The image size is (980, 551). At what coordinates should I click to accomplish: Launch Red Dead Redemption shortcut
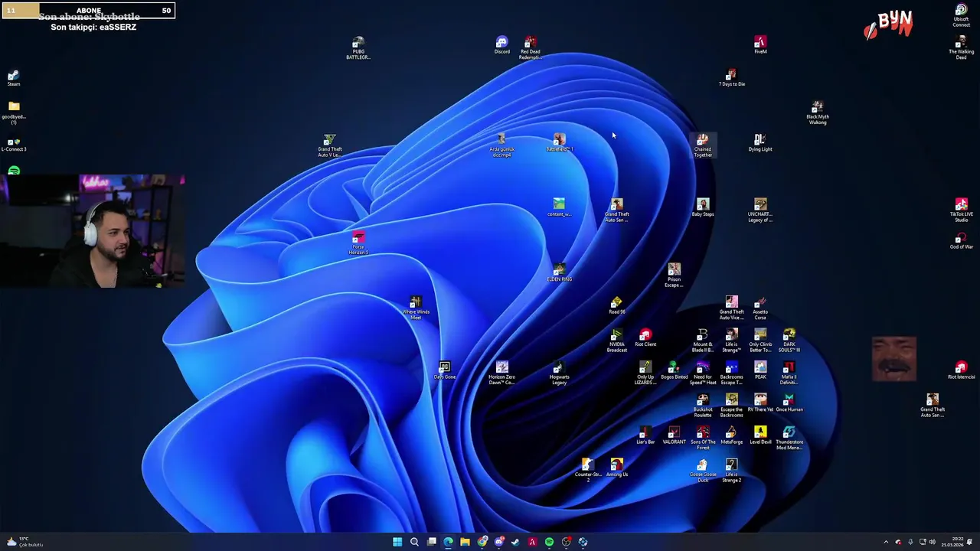pyautogui.click(x=530, y=47)
